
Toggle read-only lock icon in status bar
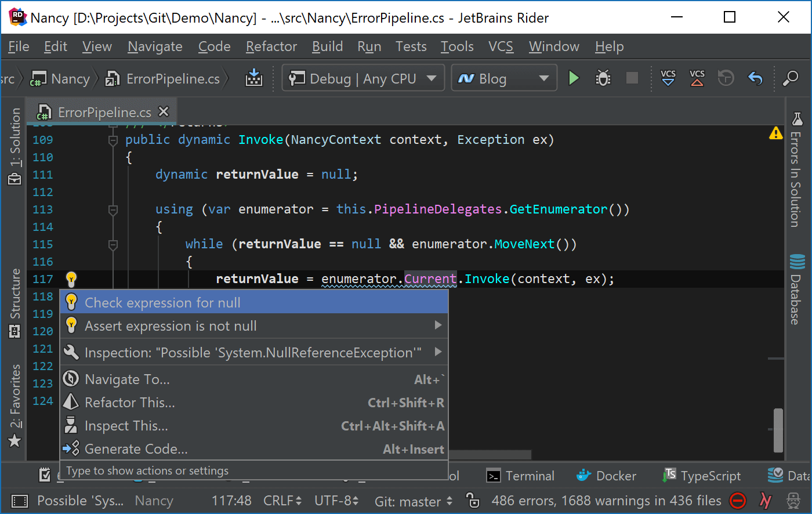[x=473, y=501]
